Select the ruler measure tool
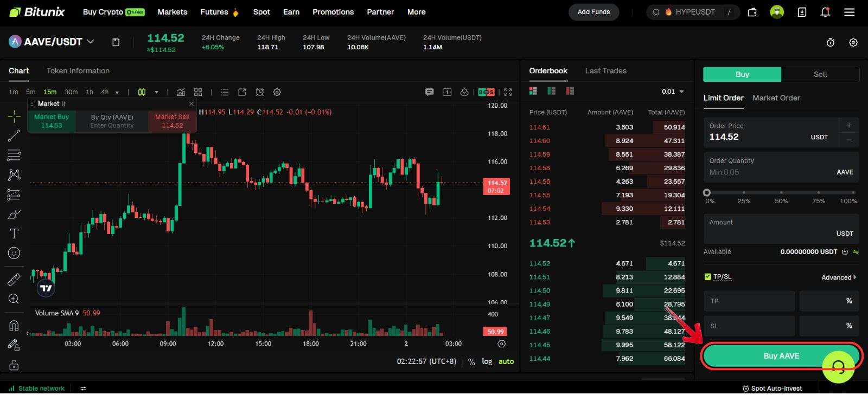The height and width of the screenshot is (395, 868). click(x=14, y=280)
